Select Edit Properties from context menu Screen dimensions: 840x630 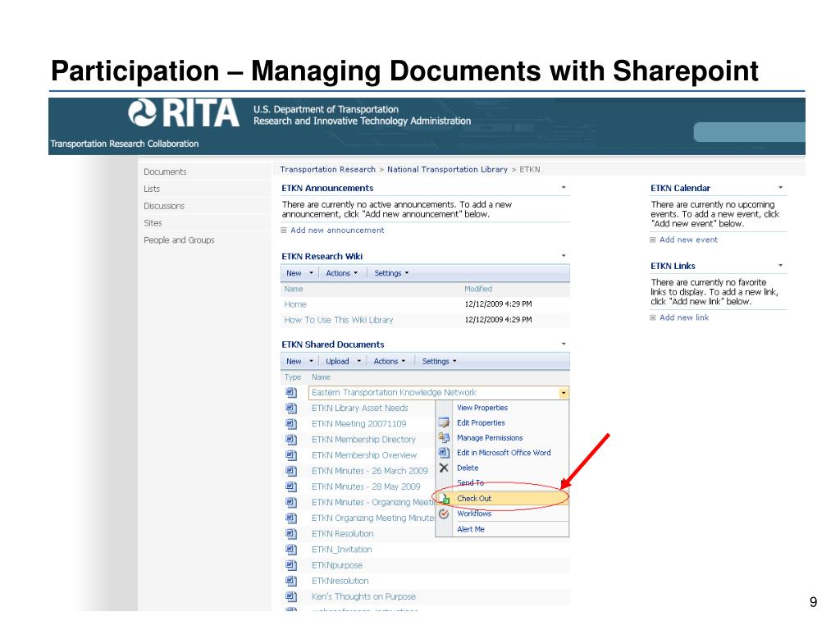(481, 422)
